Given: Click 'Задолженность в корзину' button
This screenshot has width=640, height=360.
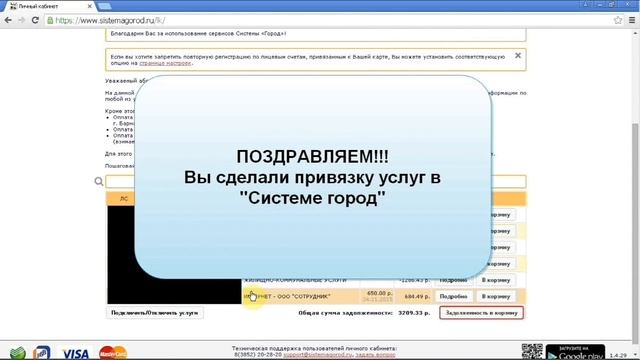Looking at the screenshot, I should click(481, 313).
